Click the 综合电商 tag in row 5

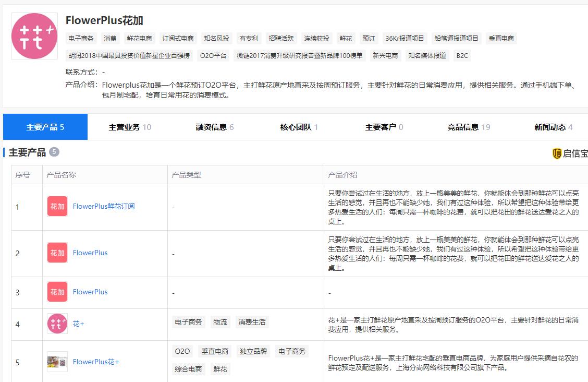click(x=188, y=369)
